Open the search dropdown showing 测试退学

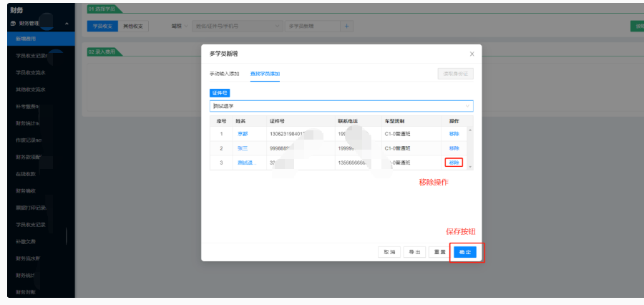[x=341, y=106]
